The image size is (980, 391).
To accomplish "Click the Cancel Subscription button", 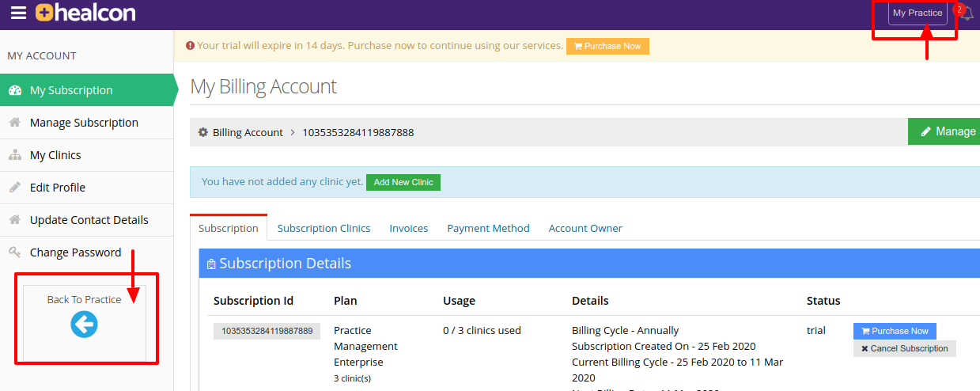I will (905, 348).
